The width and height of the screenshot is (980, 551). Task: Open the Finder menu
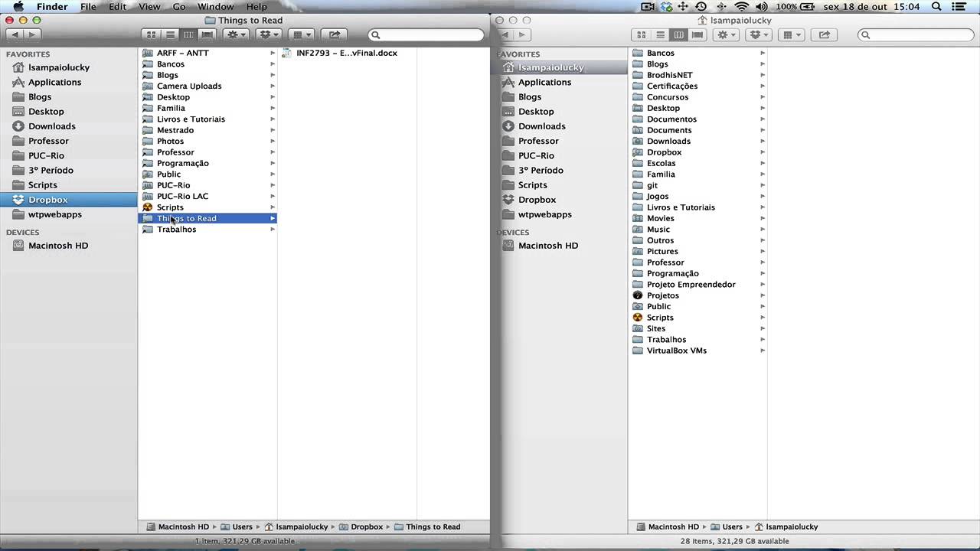coord(52,6)
